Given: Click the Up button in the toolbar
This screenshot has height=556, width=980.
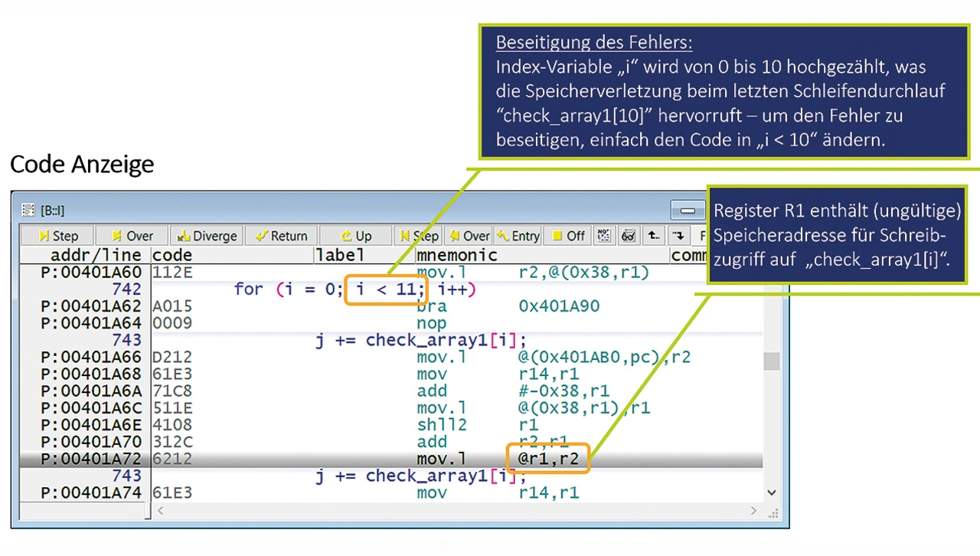Looking at the screenshot, I should [355, 236].
